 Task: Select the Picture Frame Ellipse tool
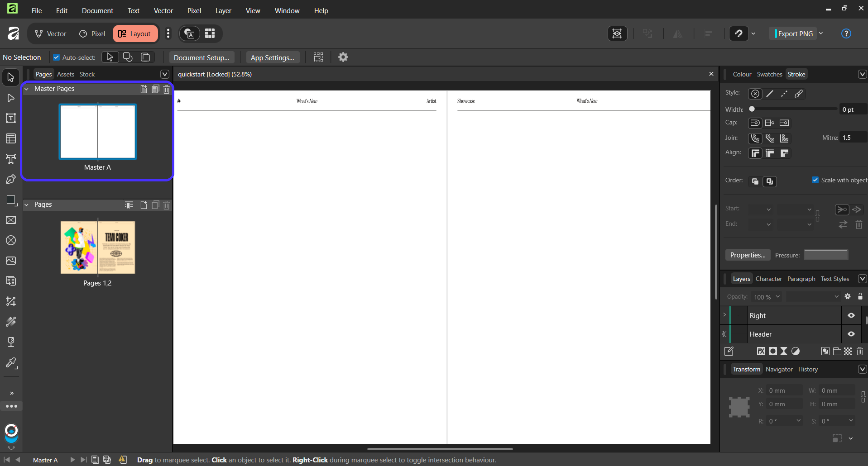click(x=11, y=240)
